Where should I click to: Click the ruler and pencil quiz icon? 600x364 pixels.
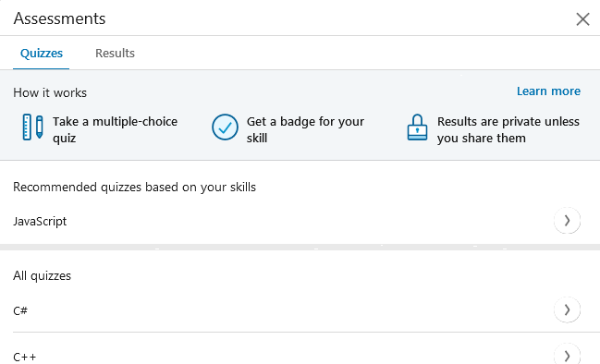32,127
